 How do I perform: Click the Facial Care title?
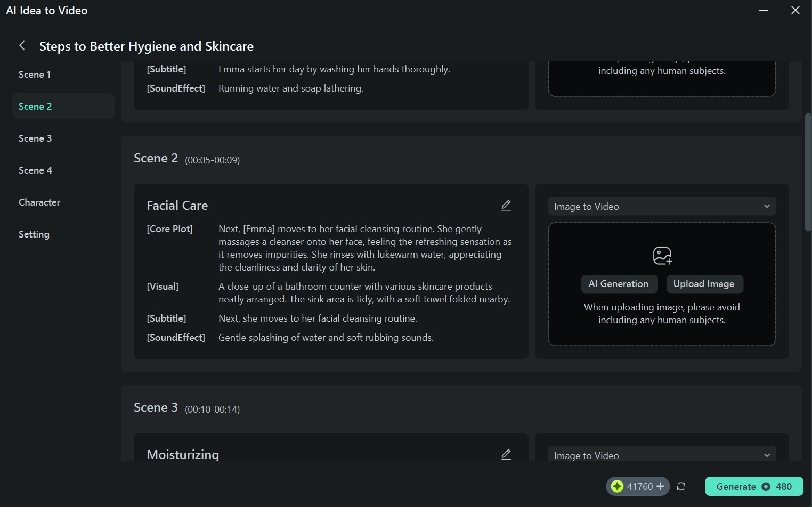click(x=177, y=206)
